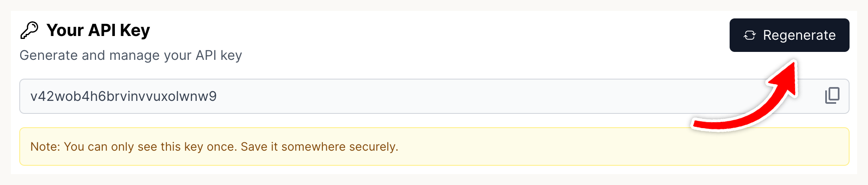The height and width of the screenshot is (185, 868).
Task: Click the circular arrows icon in Regenerate
Action: click(x=750, y=36)
